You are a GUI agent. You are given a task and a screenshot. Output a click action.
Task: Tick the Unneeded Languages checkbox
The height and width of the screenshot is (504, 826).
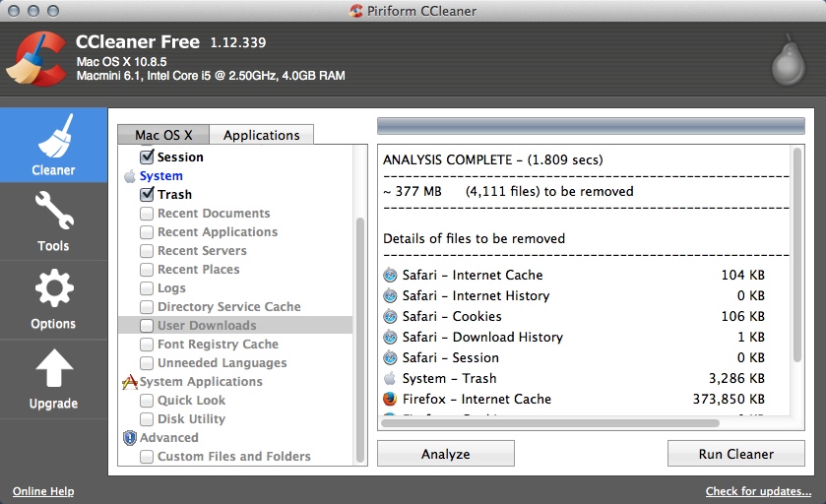[147, 363]
